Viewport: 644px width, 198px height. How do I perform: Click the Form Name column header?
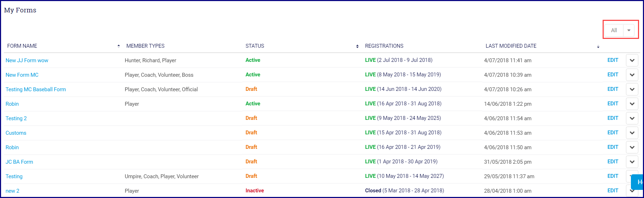(22, 46)
